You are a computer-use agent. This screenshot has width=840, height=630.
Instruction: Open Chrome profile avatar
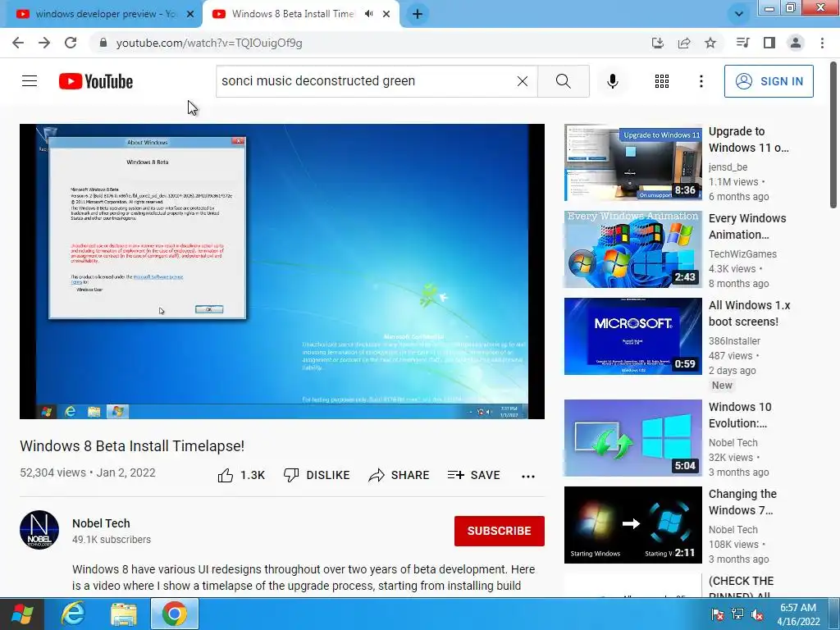[796, 43]
